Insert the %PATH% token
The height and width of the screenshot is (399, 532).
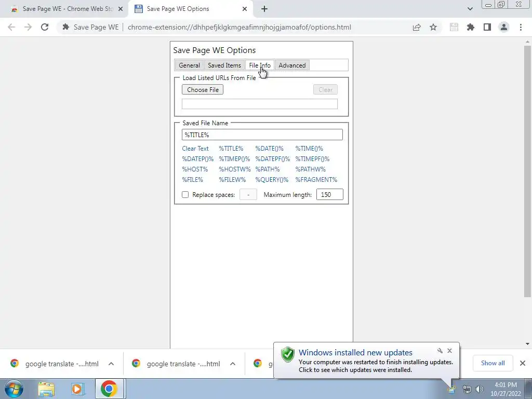pyautogui.click(x=268, y=169)
